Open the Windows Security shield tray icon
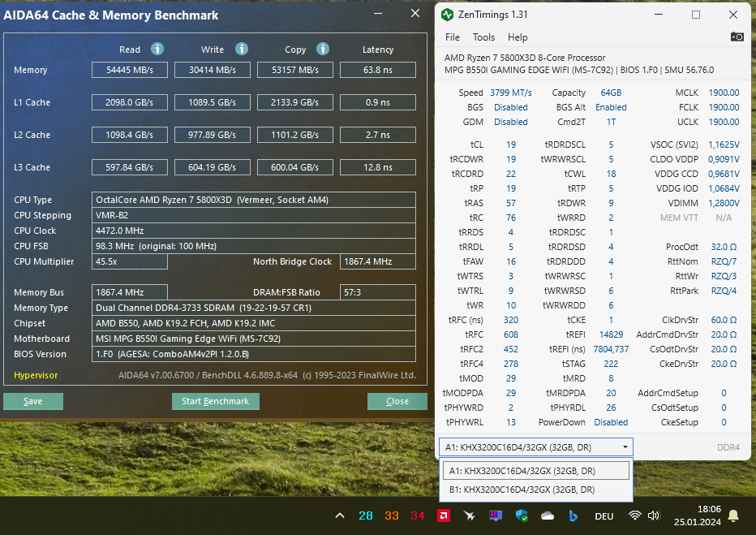The image size is (756, 535). coord(522,516)
